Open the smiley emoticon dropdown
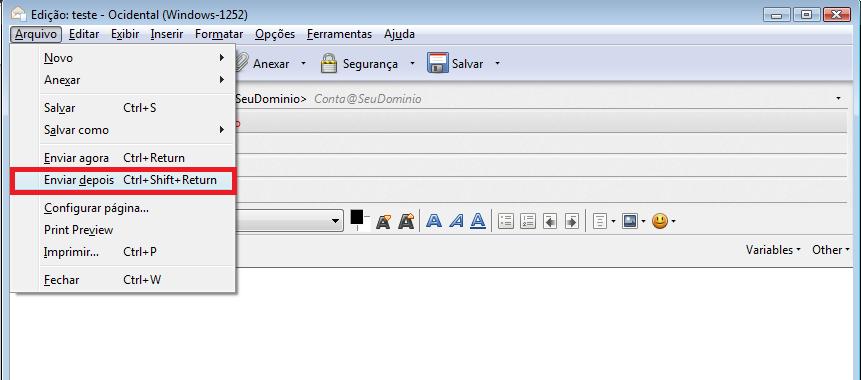The height and width of the screenshot is (380, 861). click(x=663, y=221)
